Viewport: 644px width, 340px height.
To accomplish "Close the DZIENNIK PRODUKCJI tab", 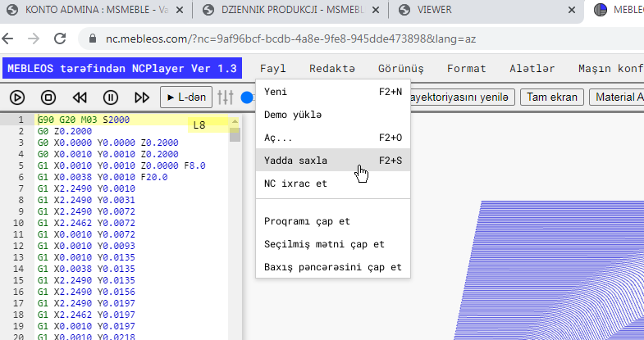I will click(376, 11).
